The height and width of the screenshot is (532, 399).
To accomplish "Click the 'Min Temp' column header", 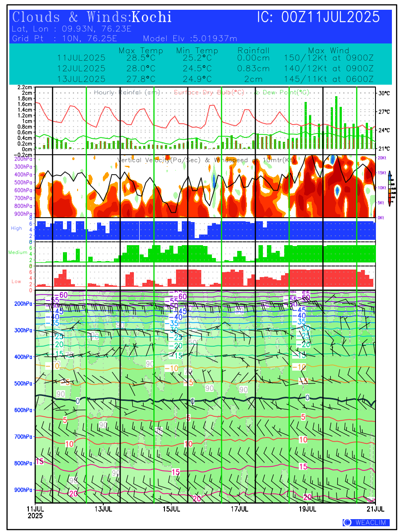I will pos(197,51).
